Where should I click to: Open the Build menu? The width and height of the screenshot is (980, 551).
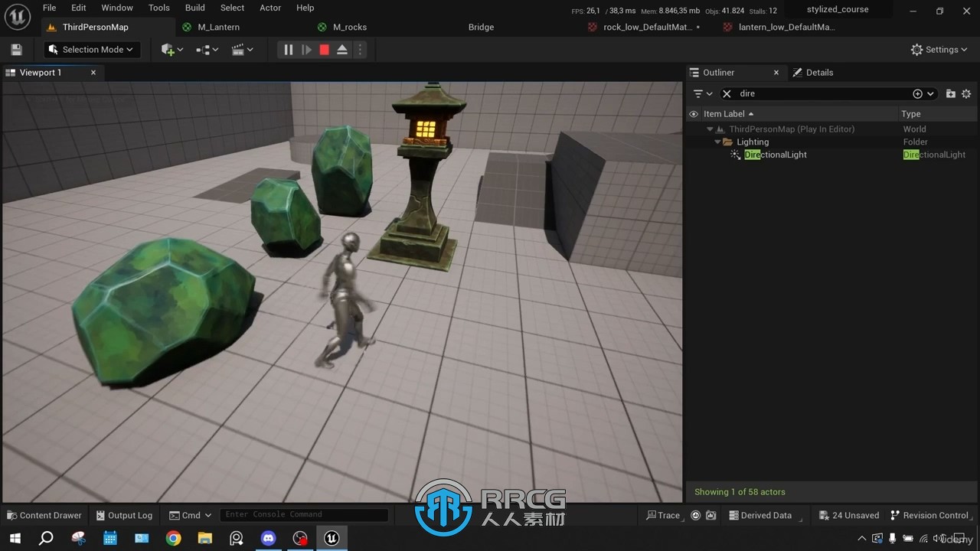click(x=195, y=8)
